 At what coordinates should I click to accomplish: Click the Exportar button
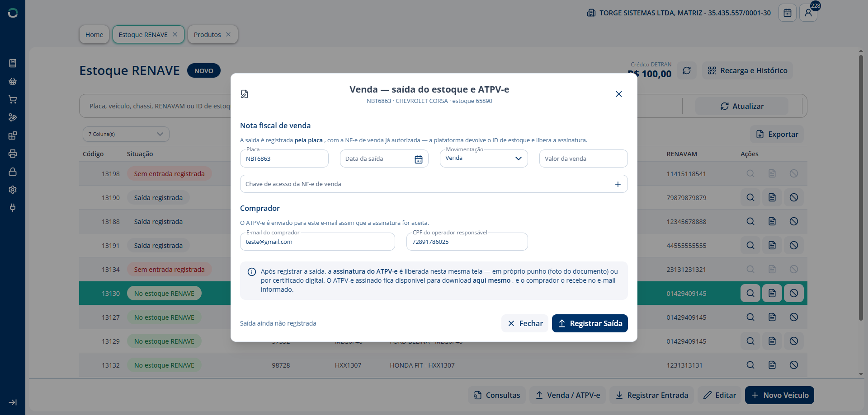(777, 134)
